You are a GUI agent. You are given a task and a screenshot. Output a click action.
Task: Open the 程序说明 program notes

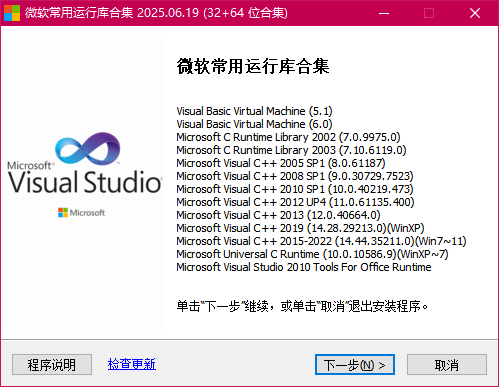click(x=52, y=365)
